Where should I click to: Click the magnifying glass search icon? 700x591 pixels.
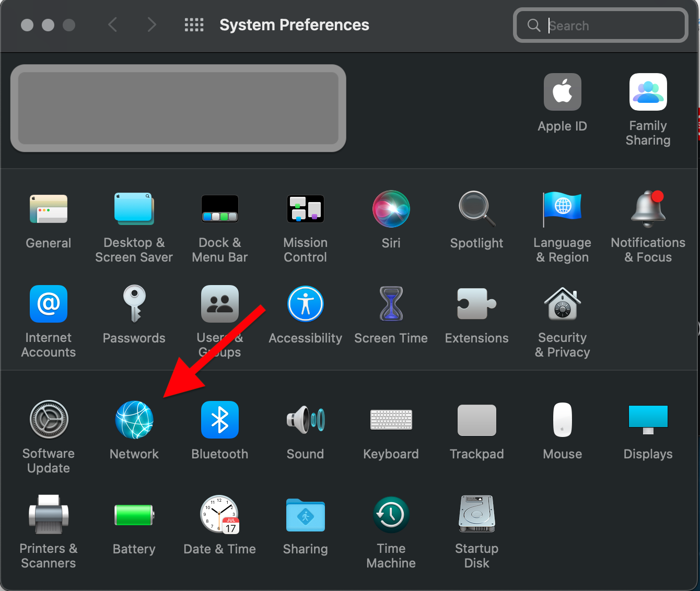(534, 25)
